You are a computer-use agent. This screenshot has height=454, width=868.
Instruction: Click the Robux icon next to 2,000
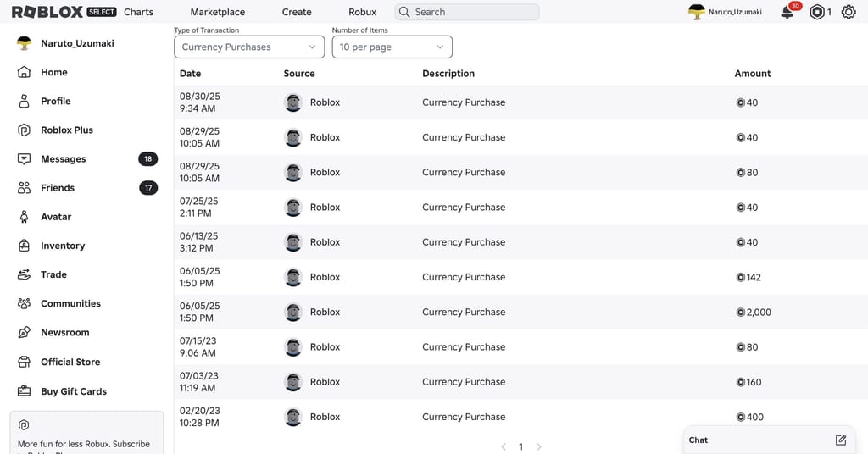pyautogui.click(x=740, y=312)
